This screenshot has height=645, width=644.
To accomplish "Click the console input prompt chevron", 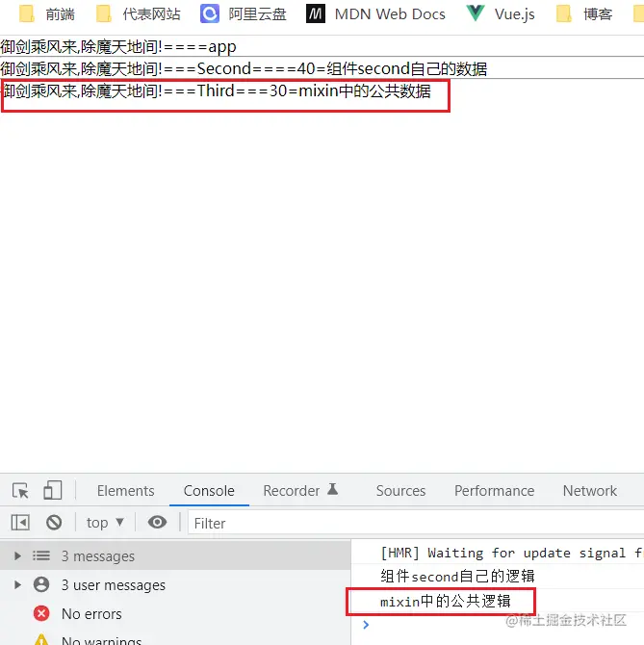I will tap(366, 625).
